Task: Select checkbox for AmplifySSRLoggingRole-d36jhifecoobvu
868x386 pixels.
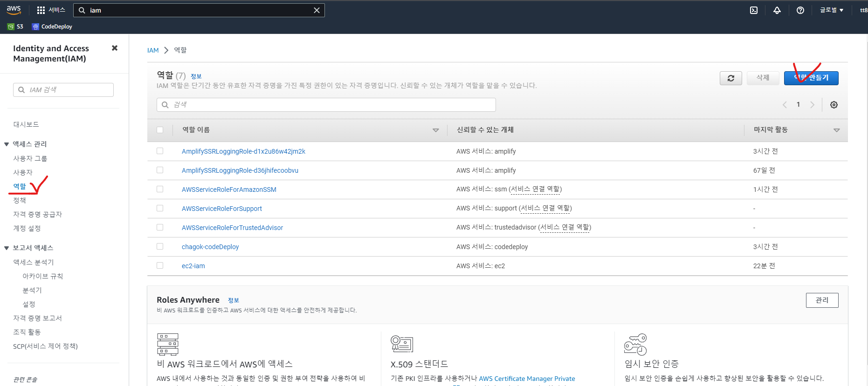Action: (x=160, y=170)
